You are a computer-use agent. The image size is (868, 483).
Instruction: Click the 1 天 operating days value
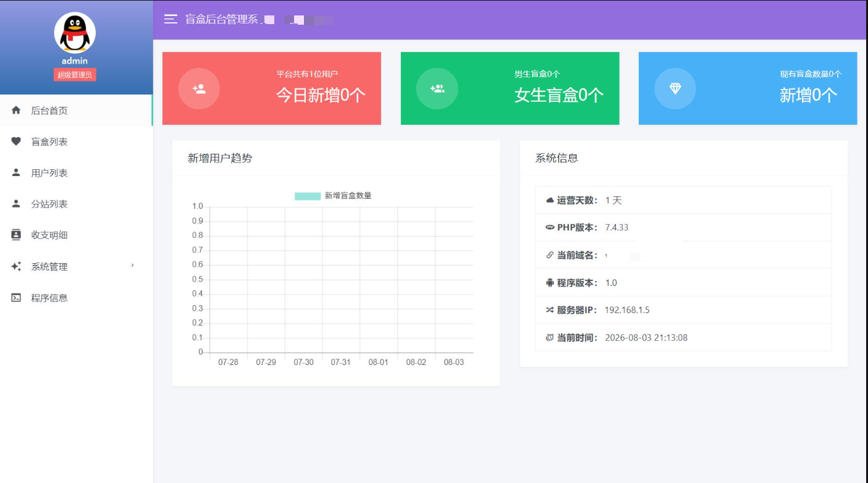(613, 200)
